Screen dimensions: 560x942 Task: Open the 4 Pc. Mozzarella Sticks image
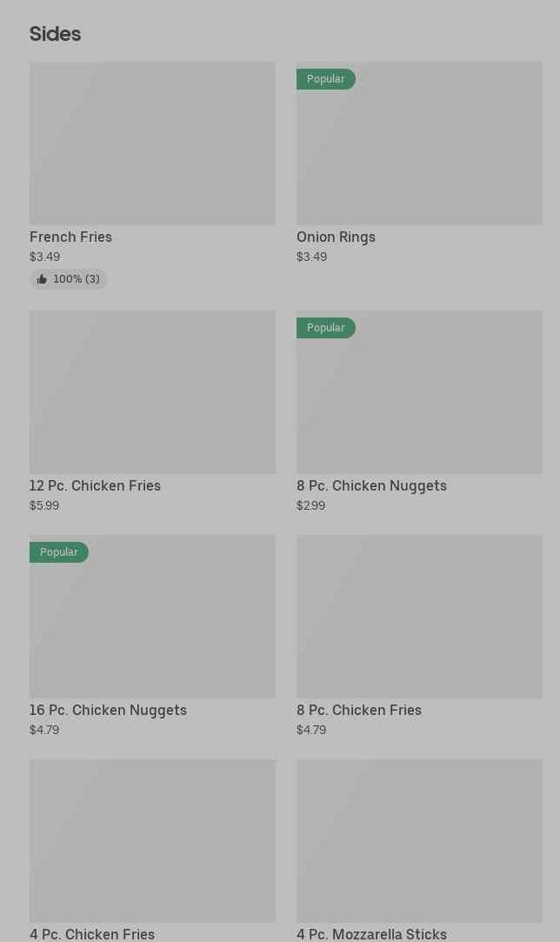[419, 841]
